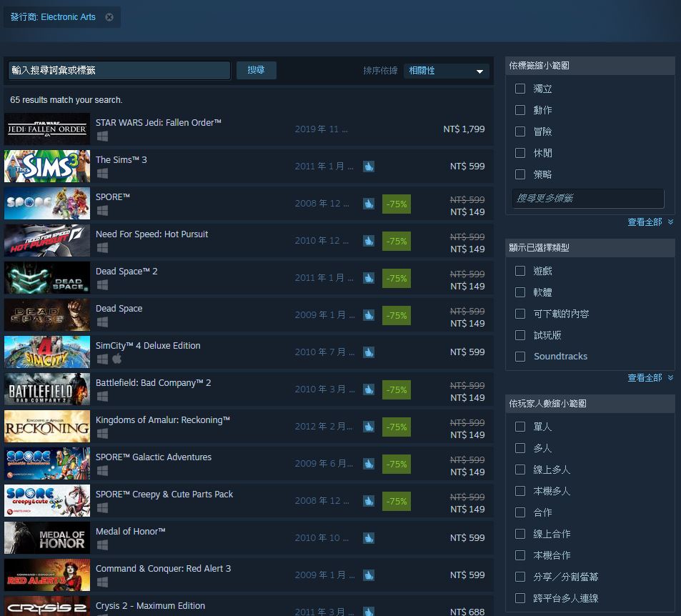
Task: Click the Medal of Honor capsule image
Action: tap(47, 538)
